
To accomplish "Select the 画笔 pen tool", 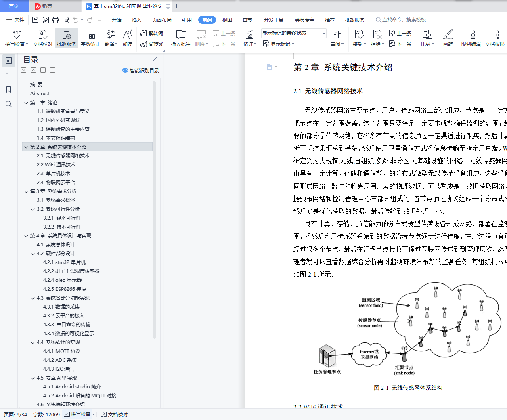I will [448, 38].
